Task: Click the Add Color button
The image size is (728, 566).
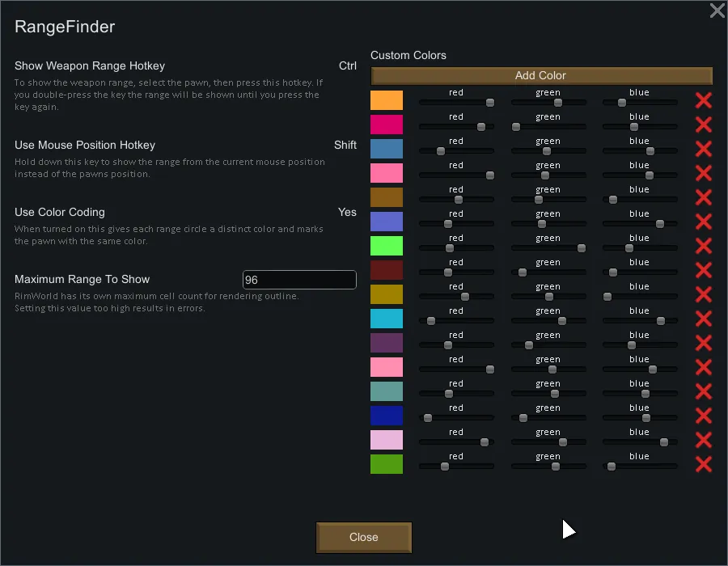Action: [541, 75]
